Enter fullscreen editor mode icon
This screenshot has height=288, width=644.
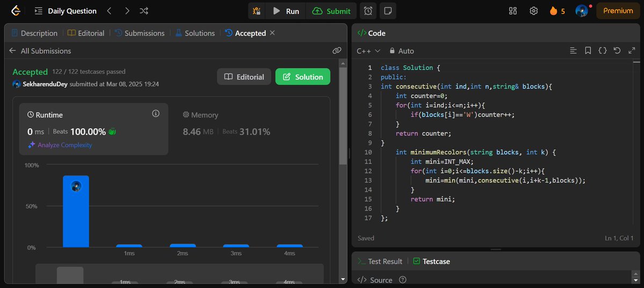pos(631,51)
